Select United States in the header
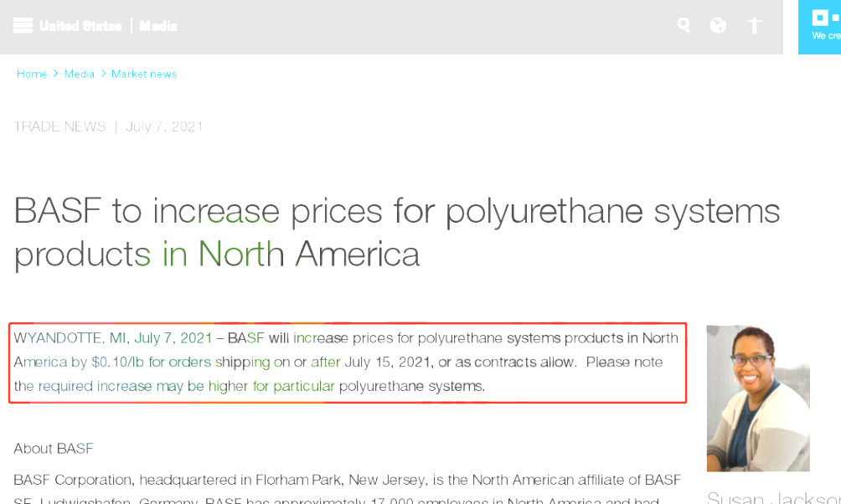Viewport: 841px width, 504px height. point(80,26)
